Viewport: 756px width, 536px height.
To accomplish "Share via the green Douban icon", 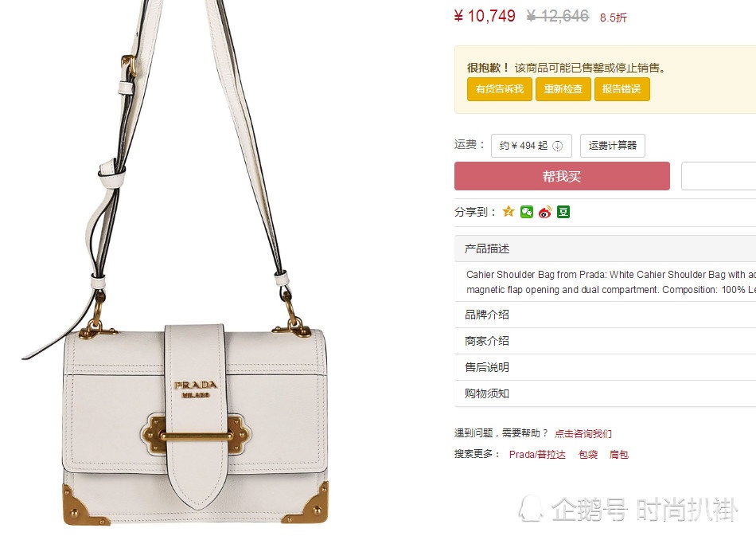I will (563, 212).
